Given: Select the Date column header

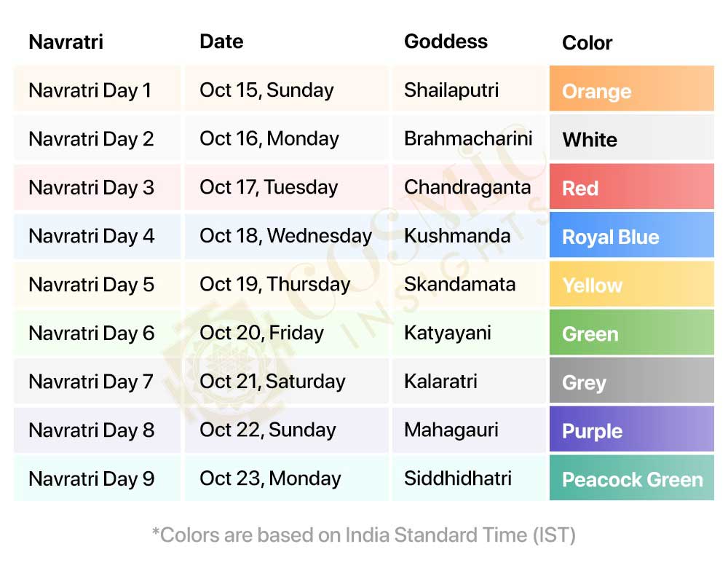Looking at the screenshot, I should click(x=221, y=42).
